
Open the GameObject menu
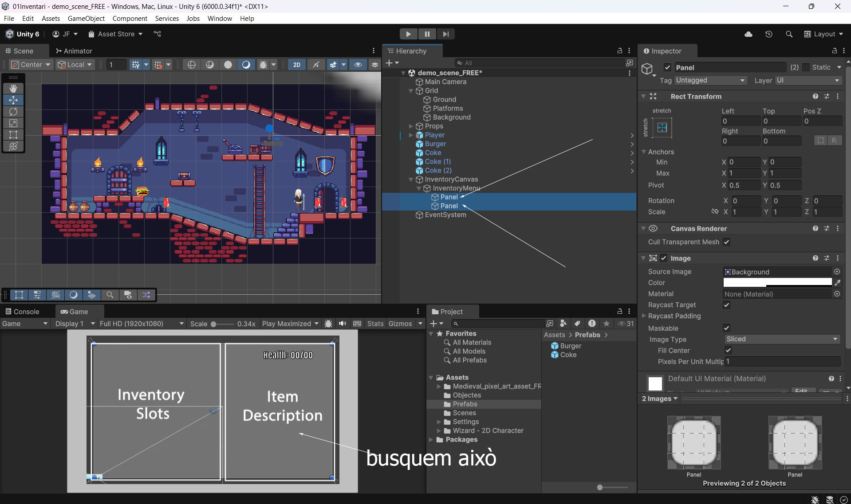click(86, 18)
